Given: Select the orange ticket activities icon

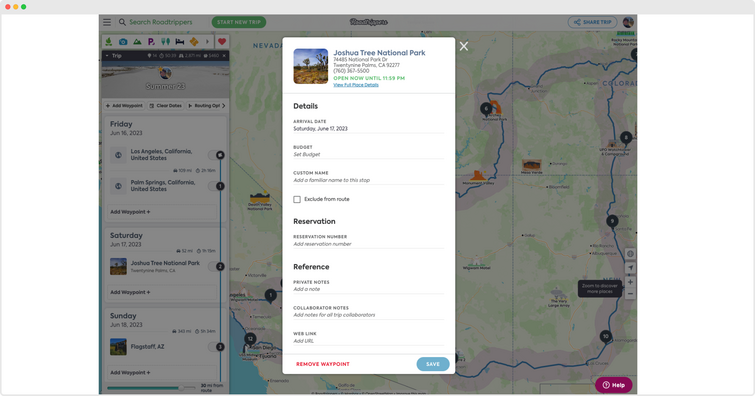Looking at the screenshot, I should [194, 42].
